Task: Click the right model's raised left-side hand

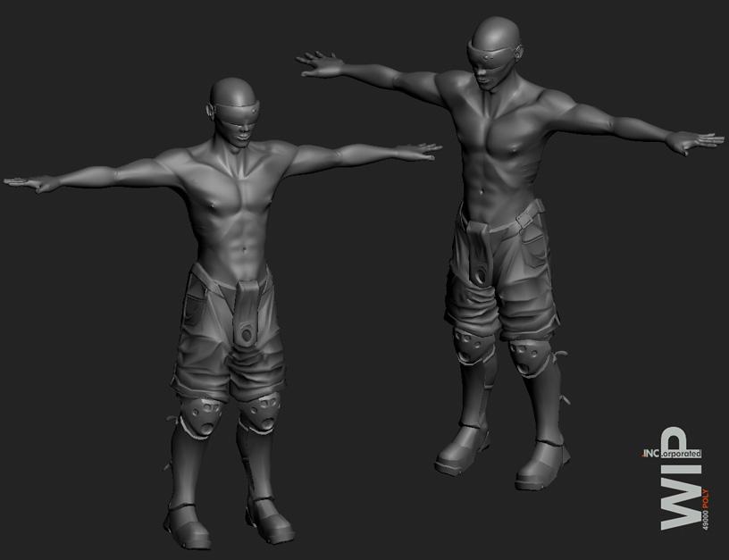Action: [320, 64]
